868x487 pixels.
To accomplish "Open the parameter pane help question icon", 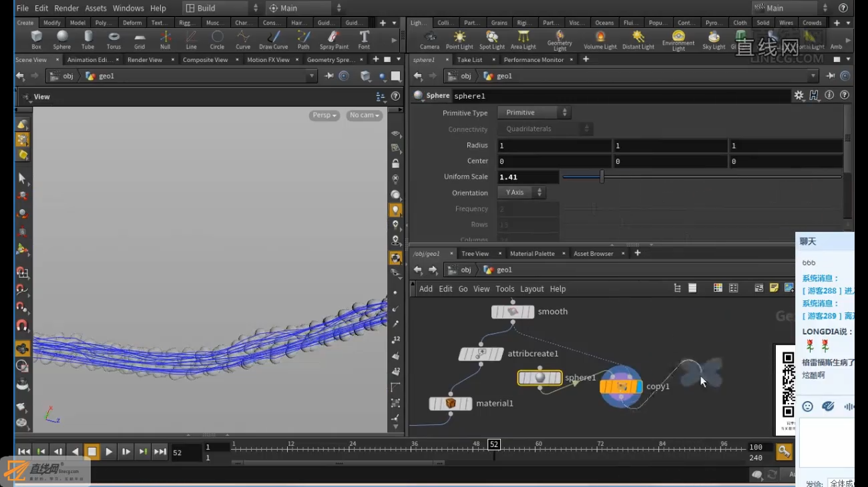I will [845, 96].
